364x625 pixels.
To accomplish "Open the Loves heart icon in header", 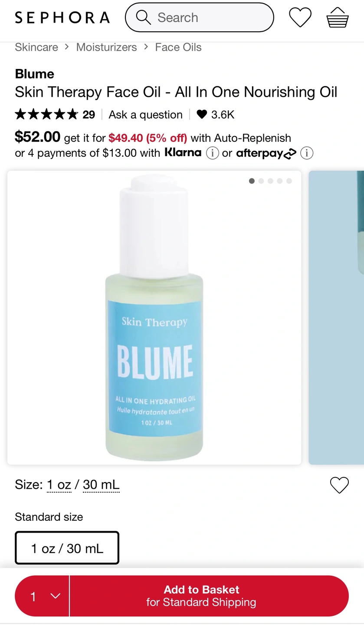I will click(x=300, y=18).
